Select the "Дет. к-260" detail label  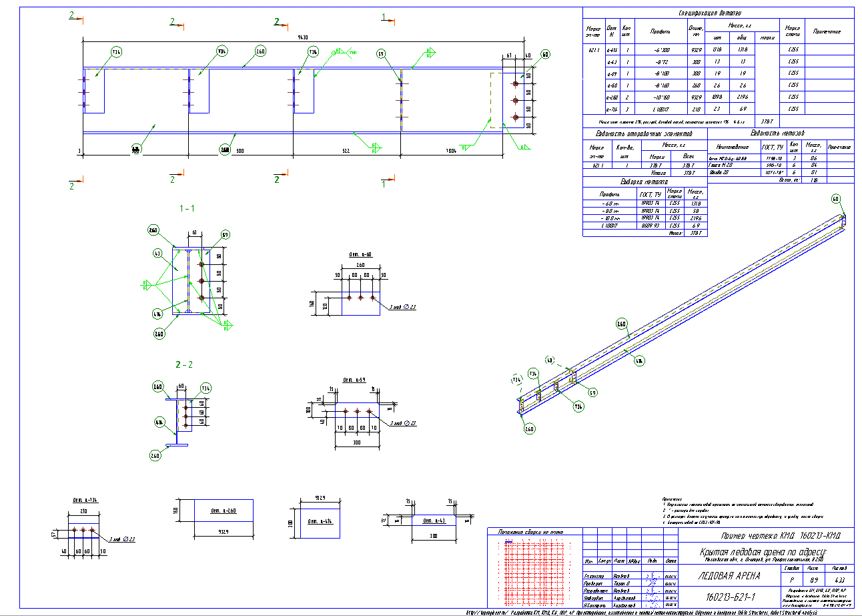click(x=224, y=511)
